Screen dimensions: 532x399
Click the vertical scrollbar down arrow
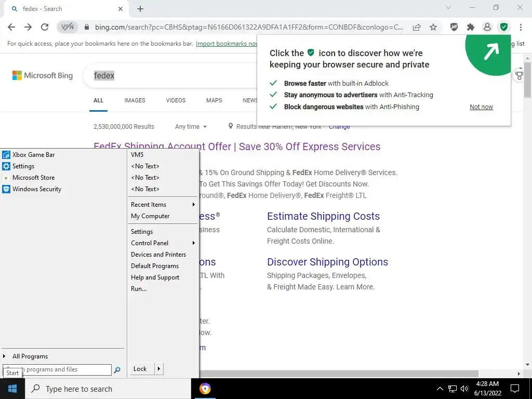tap(527, 365)
